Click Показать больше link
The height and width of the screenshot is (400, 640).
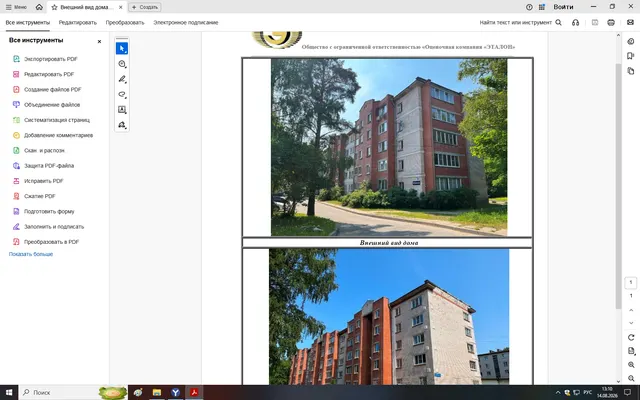point(31,254)
